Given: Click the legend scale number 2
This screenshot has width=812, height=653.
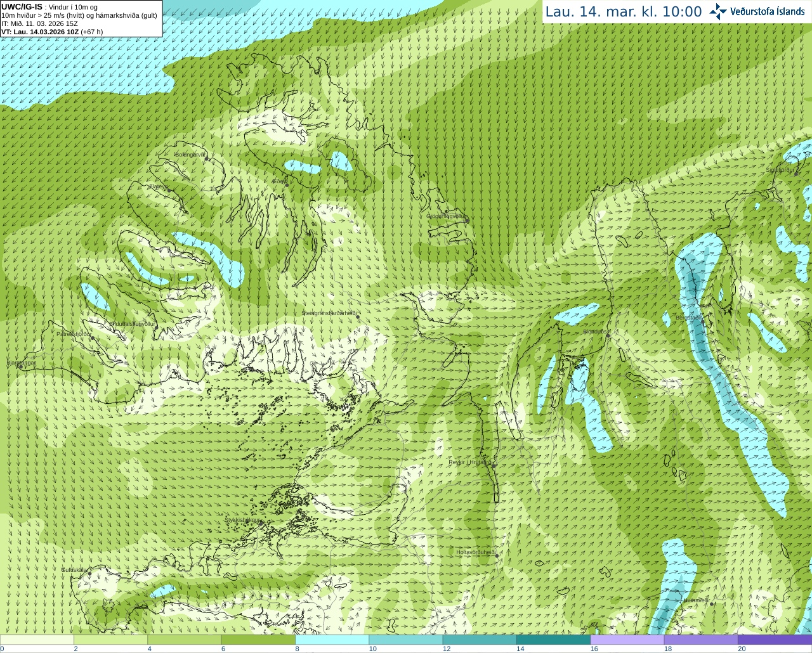Looking at the screenshot, I should [x=75, y=649].
